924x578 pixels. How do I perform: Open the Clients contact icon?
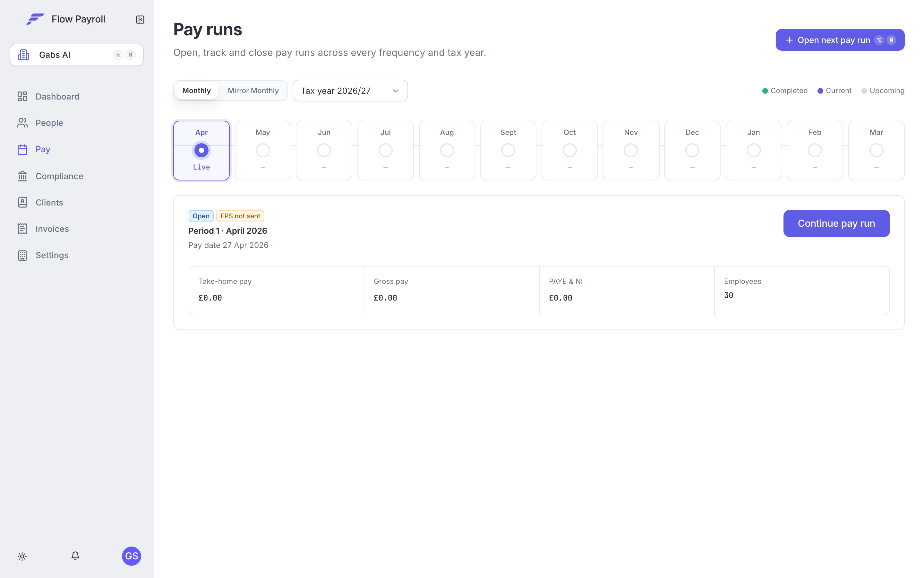coord(22,202)
